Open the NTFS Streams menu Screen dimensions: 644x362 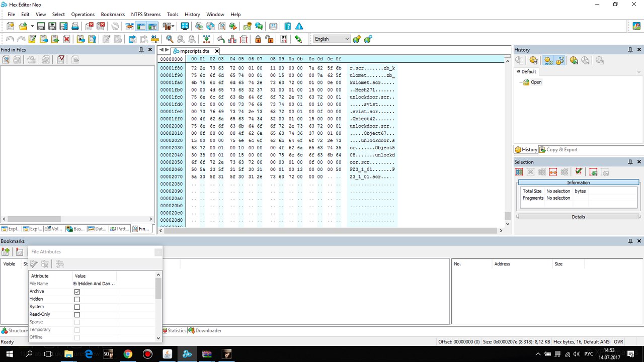pos(145,14)
